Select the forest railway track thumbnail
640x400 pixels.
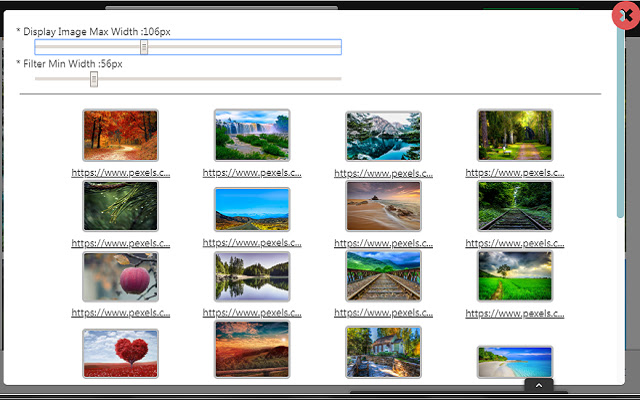(514, 206)
